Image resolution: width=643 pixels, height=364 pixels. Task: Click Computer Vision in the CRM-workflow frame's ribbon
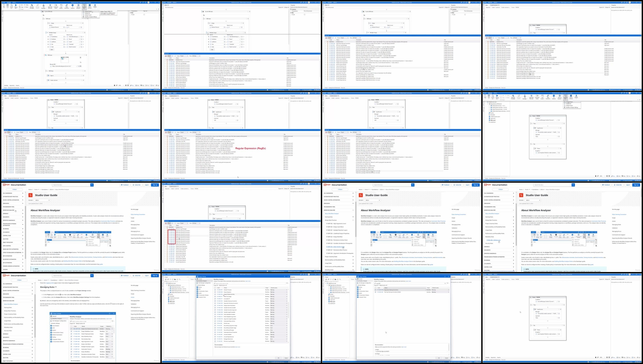pyautogui.click(x=56, y=6)
